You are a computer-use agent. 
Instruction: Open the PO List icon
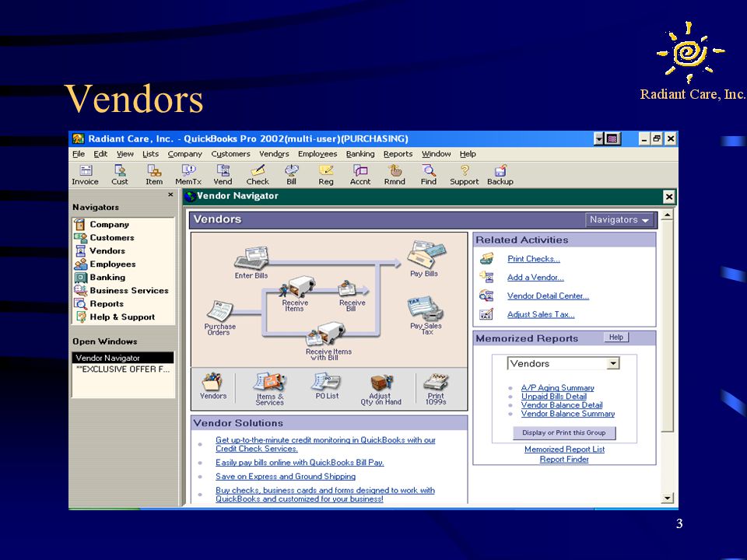click(x=327, y=387)
